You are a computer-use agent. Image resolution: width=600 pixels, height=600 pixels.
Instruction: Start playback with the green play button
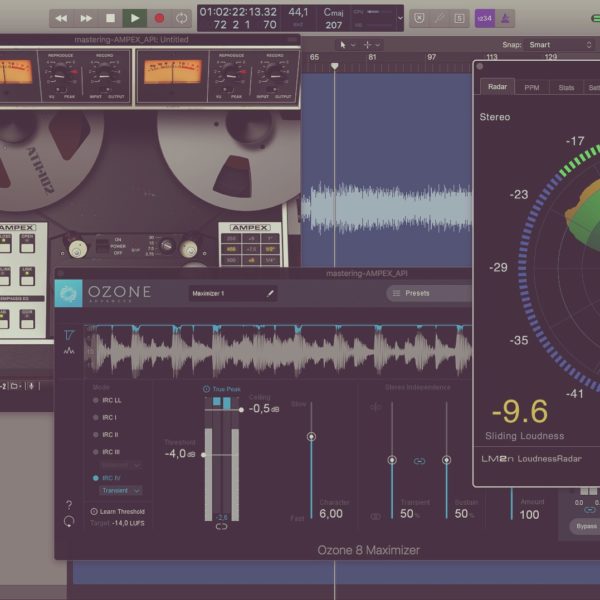click(135, 18)
